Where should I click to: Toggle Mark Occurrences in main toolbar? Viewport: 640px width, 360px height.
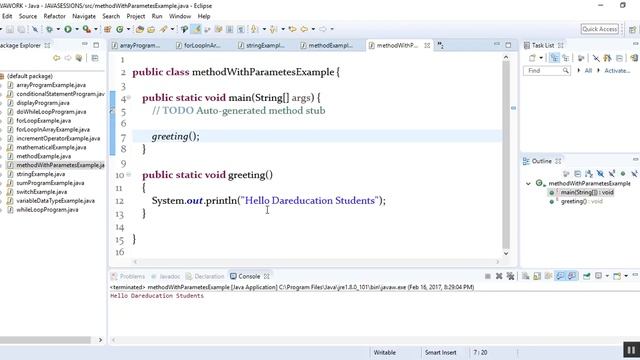(196, 29)
